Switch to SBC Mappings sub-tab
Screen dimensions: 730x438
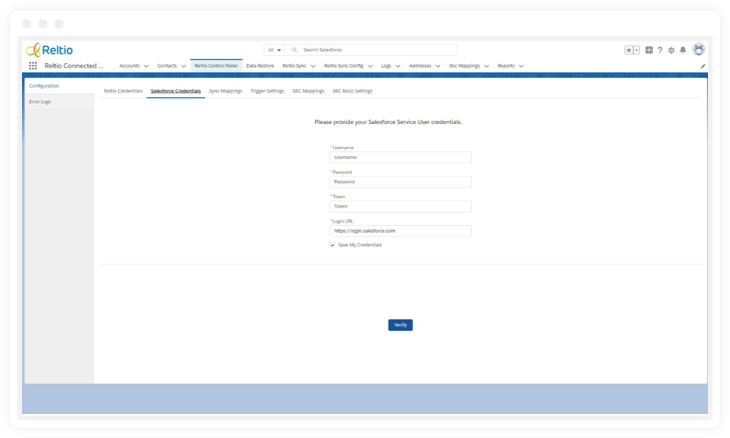(308, 91)
